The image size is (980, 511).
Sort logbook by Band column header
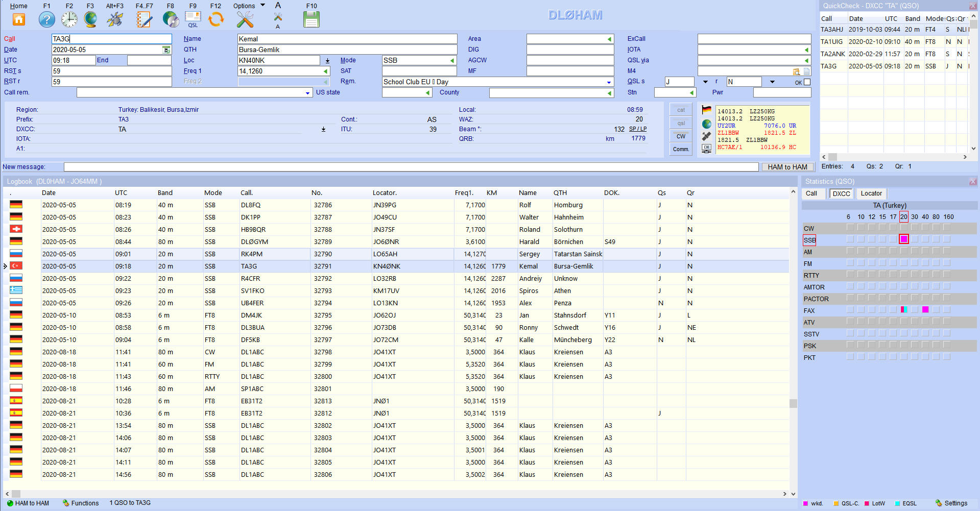(x=165, y=193)
